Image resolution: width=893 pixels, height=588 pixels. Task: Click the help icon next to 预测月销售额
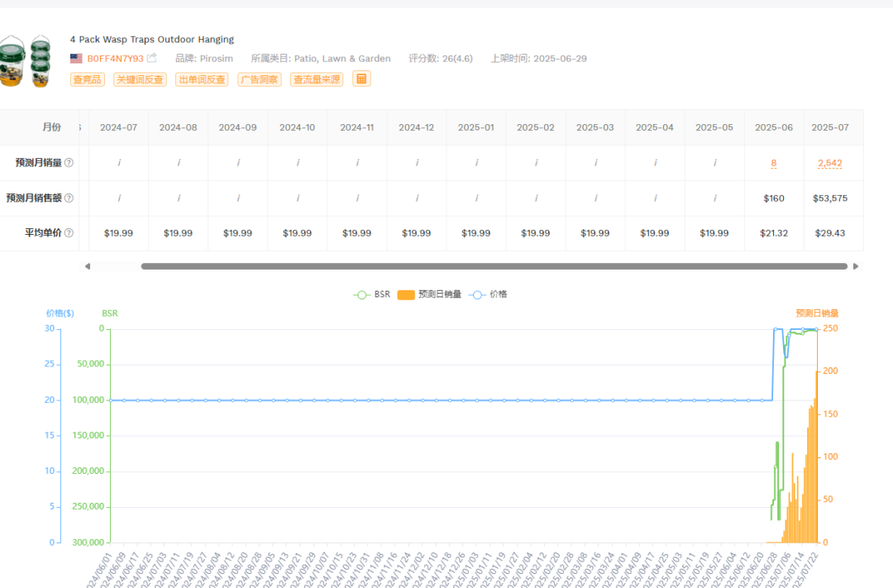[69, 198]
